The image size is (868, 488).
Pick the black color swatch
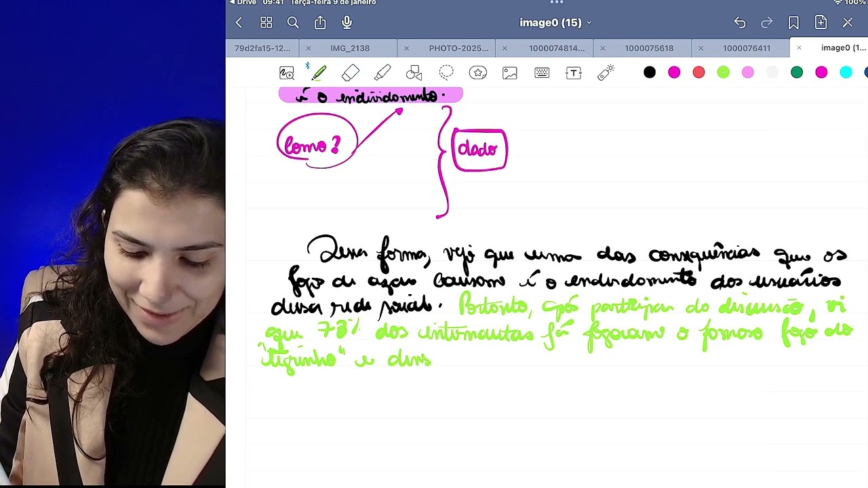pos(650,73)
